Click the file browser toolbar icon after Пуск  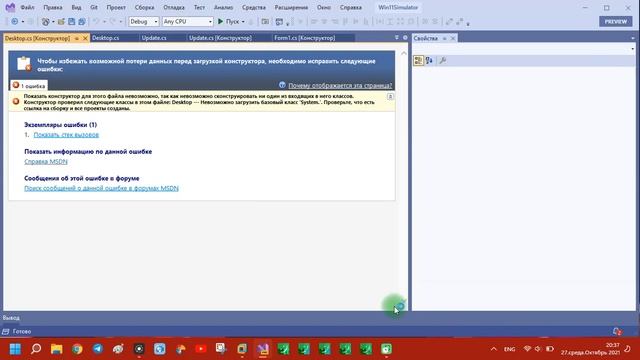[x=265, y=21]
